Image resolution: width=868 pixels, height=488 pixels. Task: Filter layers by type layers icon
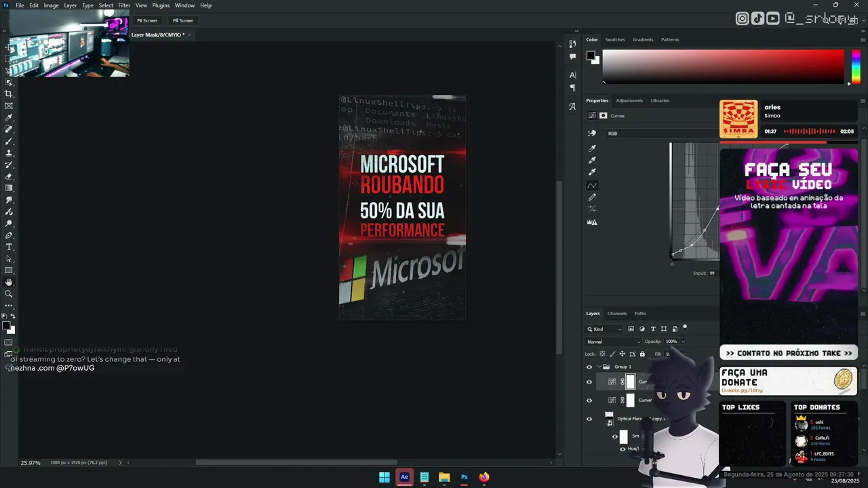[653, 329]
